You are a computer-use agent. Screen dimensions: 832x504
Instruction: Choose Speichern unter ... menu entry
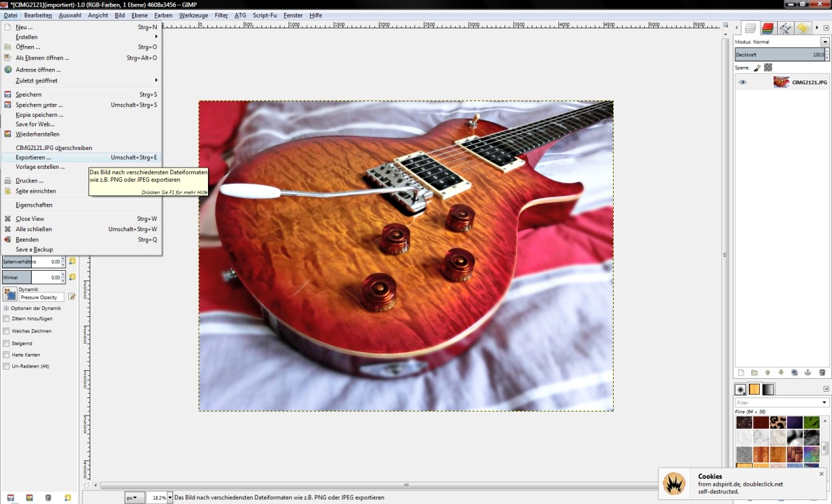coord(81,105)
